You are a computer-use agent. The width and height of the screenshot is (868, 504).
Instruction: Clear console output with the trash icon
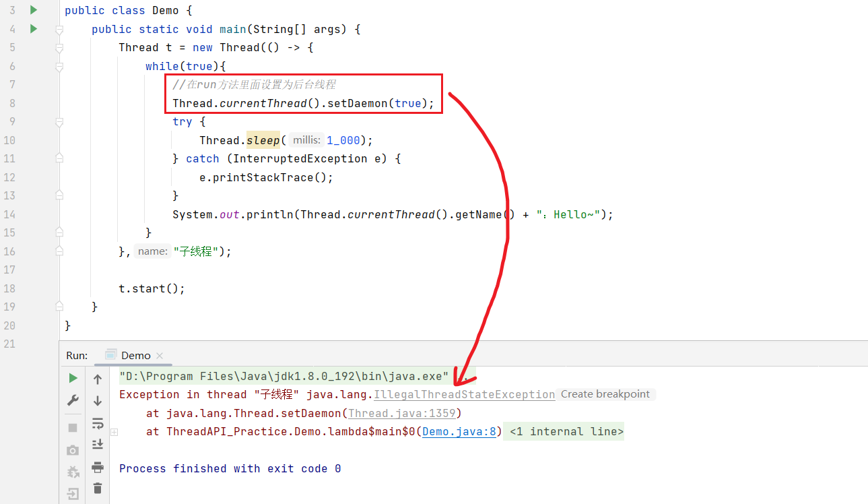click(98, 489)
